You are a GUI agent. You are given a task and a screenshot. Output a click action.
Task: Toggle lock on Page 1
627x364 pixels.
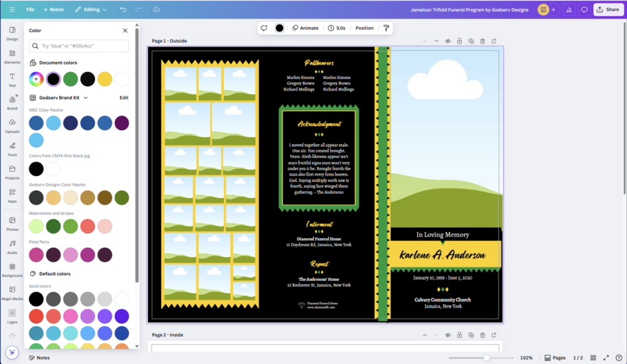pyautogui.click(x=459, y=41)
